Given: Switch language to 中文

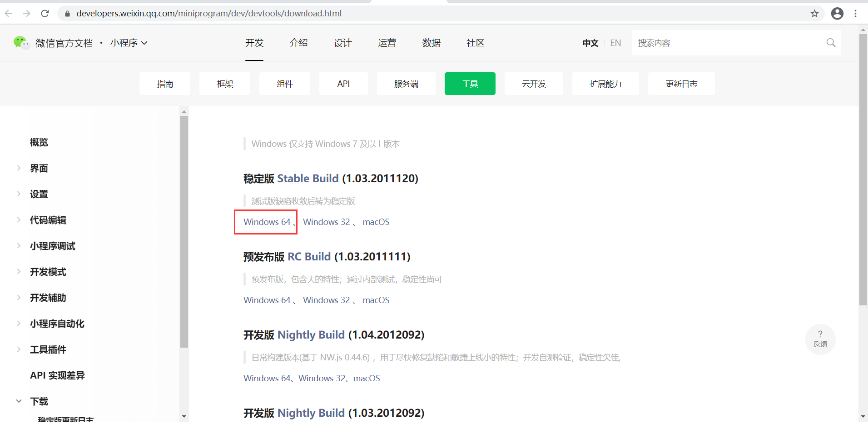Looking at the screenshot, I should click(590, 43).
